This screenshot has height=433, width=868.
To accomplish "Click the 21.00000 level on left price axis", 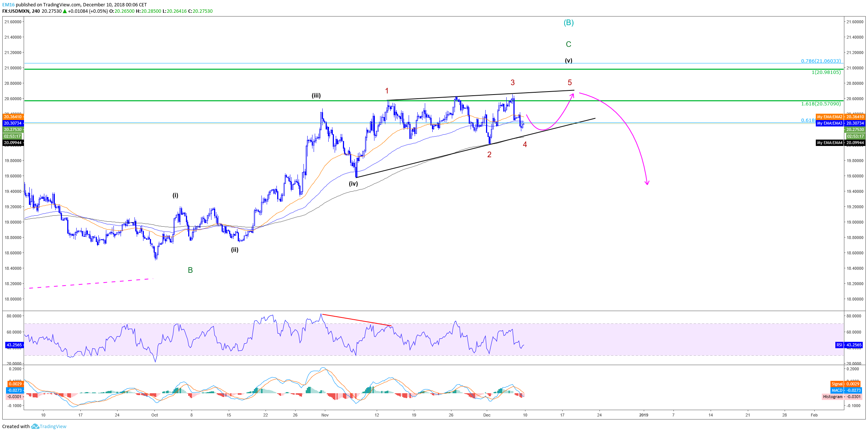I will pos(13,68).
